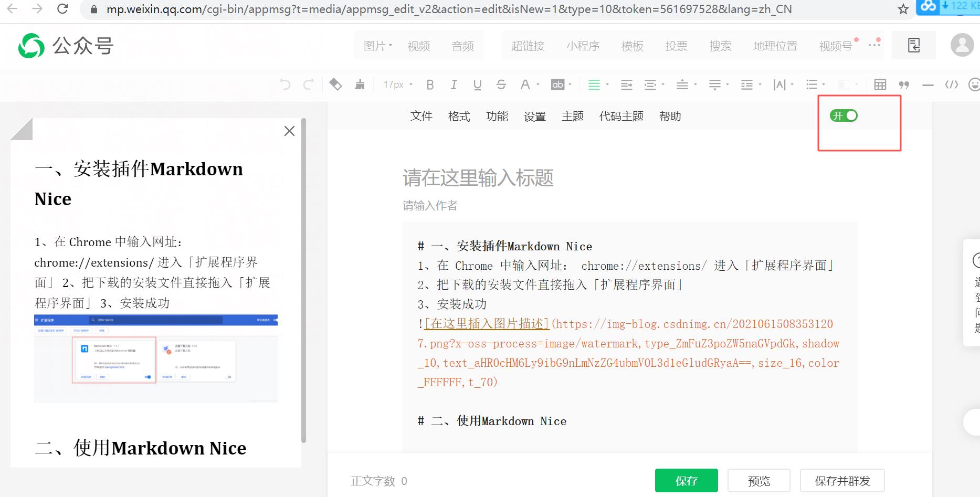Viewport: 980px width, 497px height.
Task: Insert a table with the grid icon
Action: click(880, 84)
